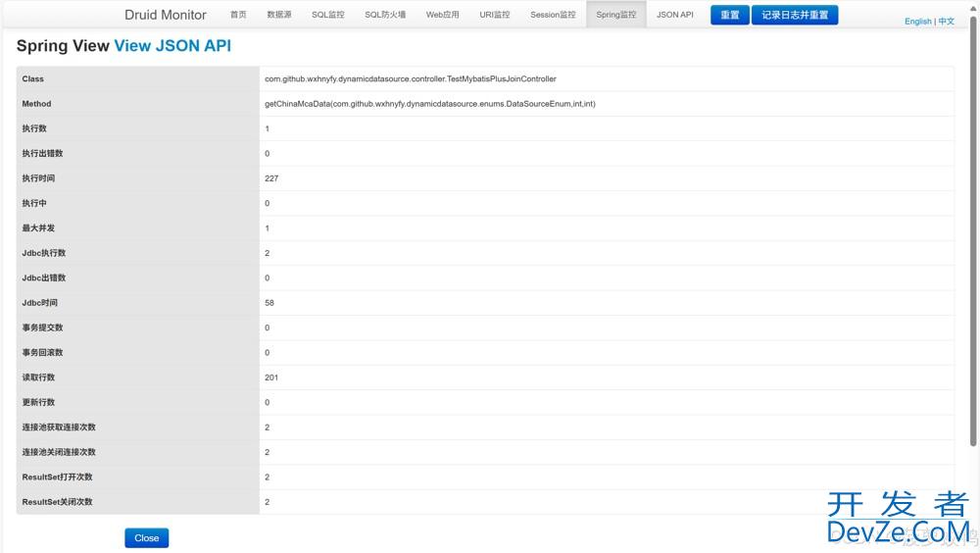
Task: Click the 执行中 row label
Action: [x=34, y=203]
